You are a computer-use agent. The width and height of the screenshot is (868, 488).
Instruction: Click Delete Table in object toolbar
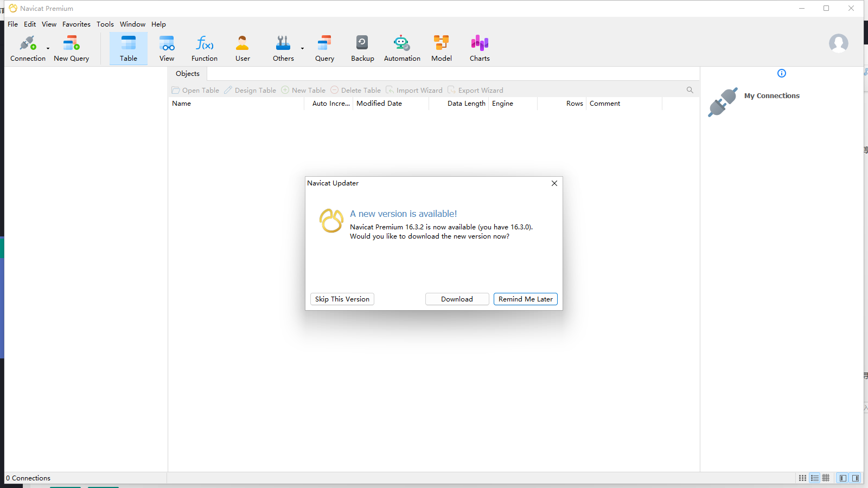[355, 91]
